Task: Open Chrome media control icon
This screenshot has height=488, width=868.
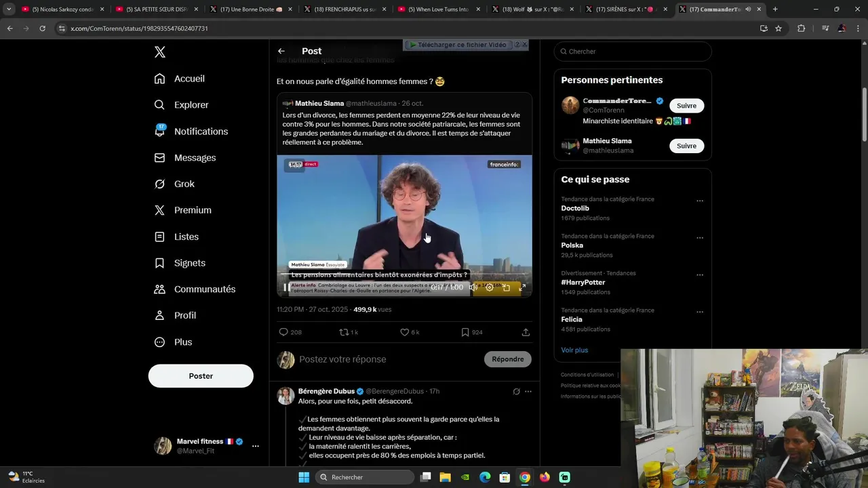Action: pyautogui.click(x=825, y=28)
